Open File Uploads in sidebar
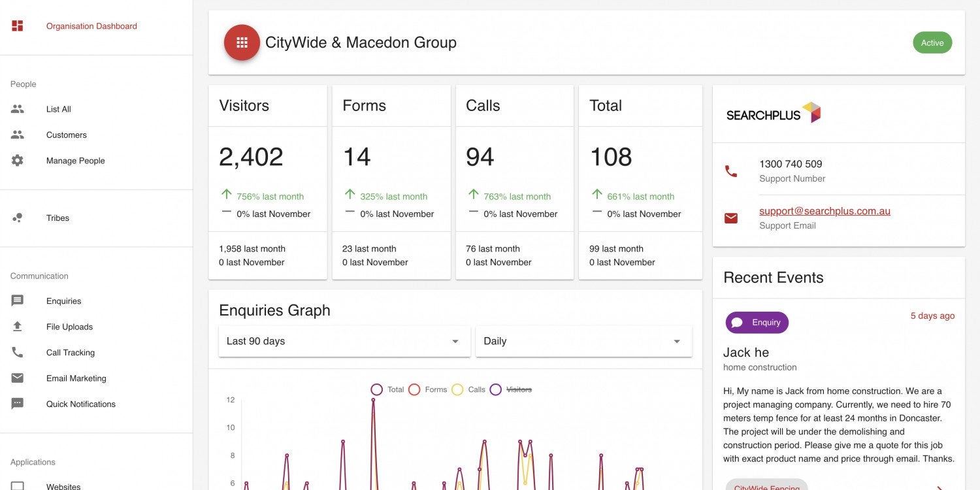 coord(69,327)
